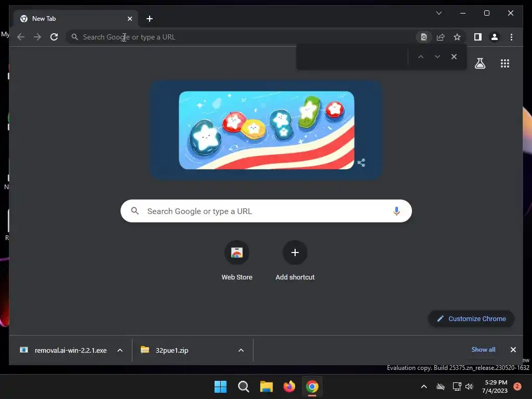Open network settings from the tray
532x399 pixels.
457,387
